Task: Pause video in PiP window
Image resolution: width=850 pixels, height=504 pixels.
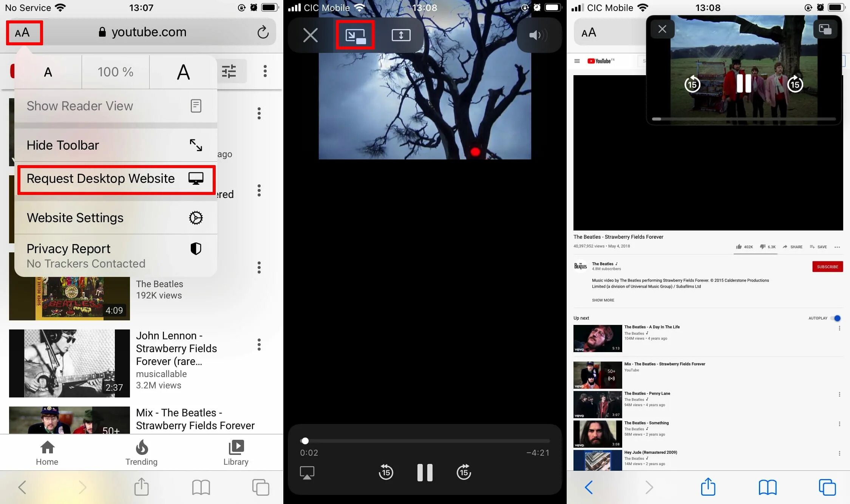Action: 744,83
